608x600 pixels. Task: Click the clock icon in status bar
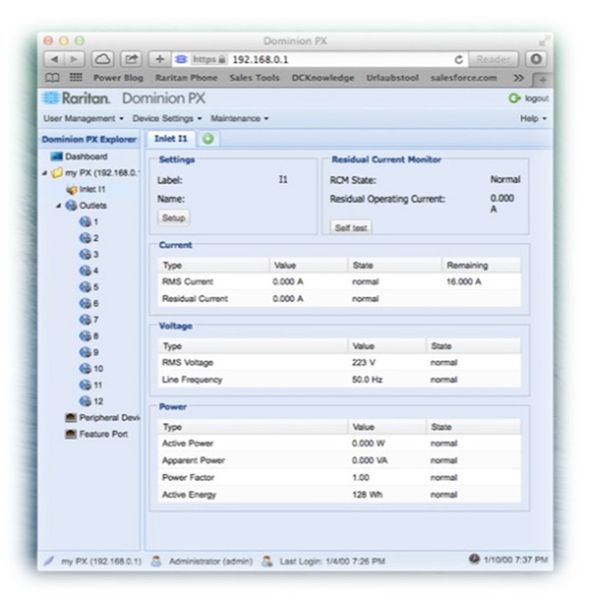click(x=474, y=559)
